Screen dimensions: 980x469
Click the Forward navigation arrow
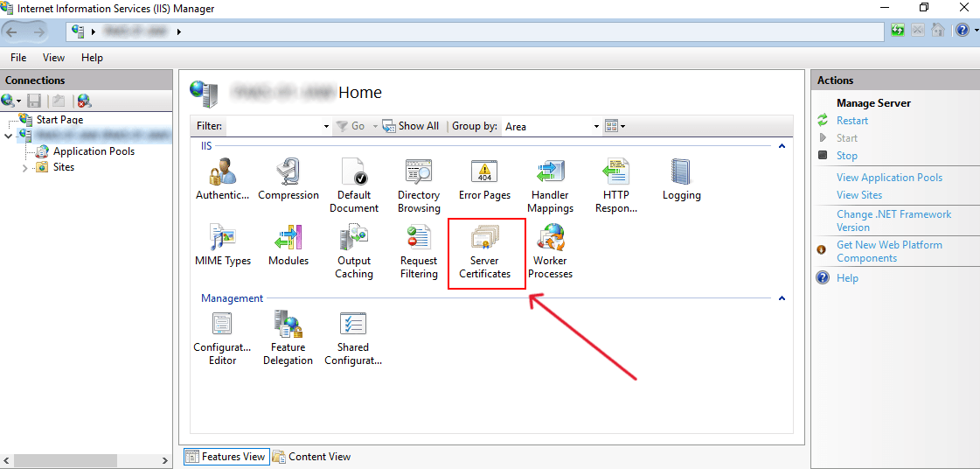tap(39, 31)
